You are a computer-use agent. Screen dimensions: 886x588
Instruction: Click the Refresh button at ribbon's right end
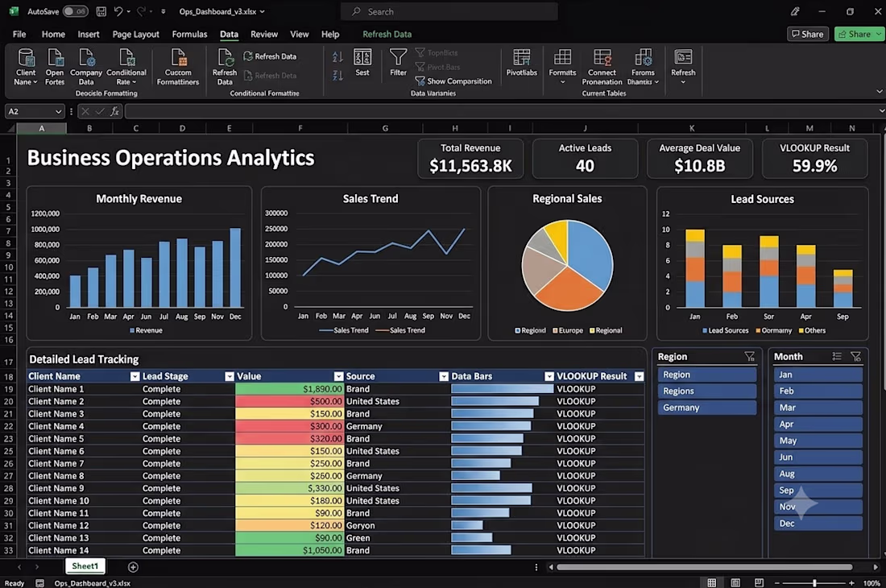pyautogui.click(x=683, y=67)
